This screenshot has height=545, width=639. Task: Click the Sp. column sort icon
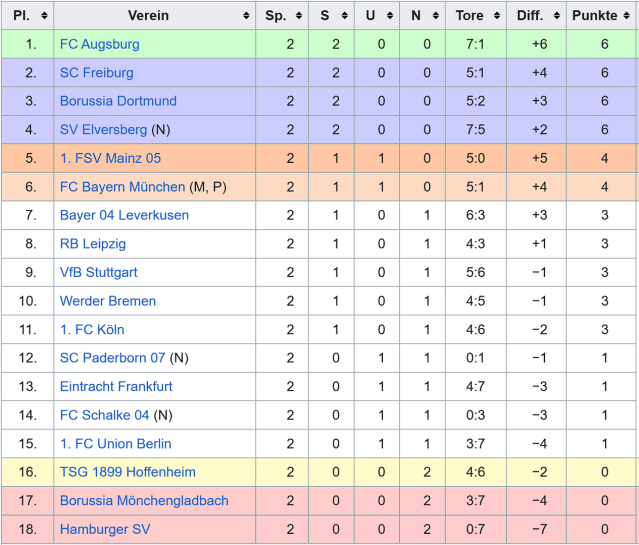[x=299, y=15]
